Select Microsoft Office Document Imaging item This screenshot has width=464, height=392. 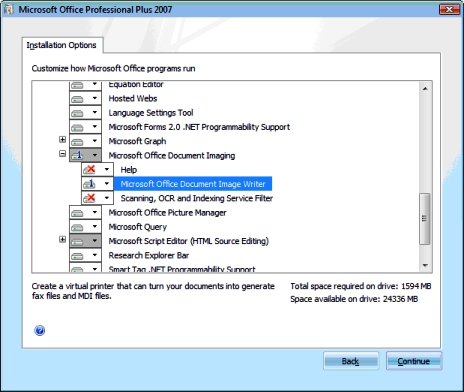point(172,156)
